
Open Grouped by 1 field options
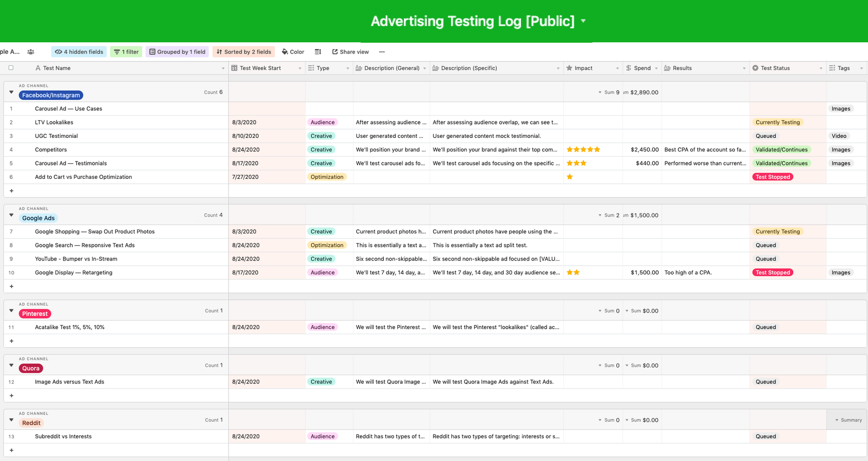(x=177, y=52)
